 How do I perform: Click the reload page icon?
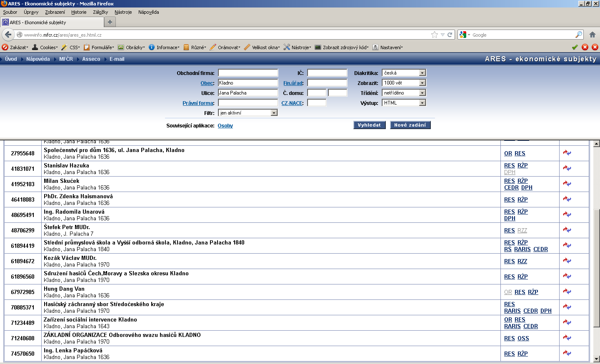450,35
